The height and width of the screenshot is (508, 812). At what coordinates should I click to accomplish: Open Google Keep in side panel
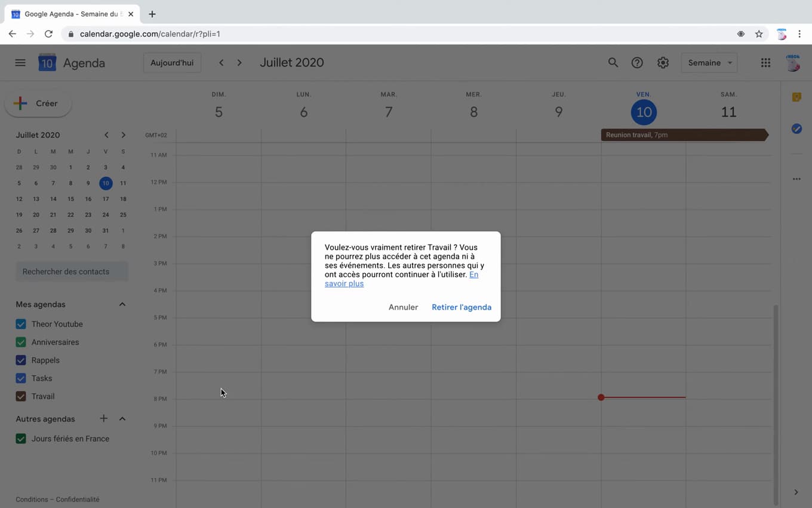pyautogui.click(x=796, y=97)
